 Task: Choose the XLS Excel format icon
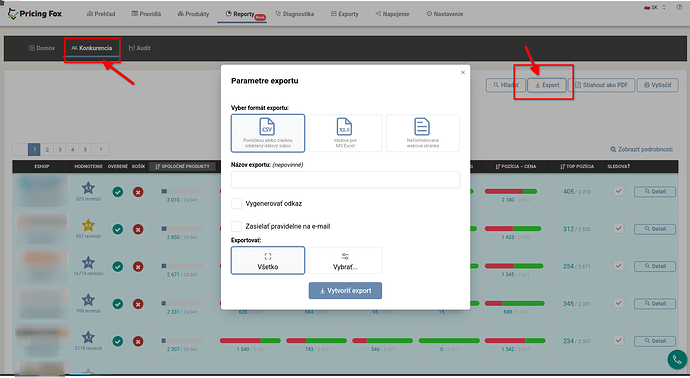pos(345,126)
